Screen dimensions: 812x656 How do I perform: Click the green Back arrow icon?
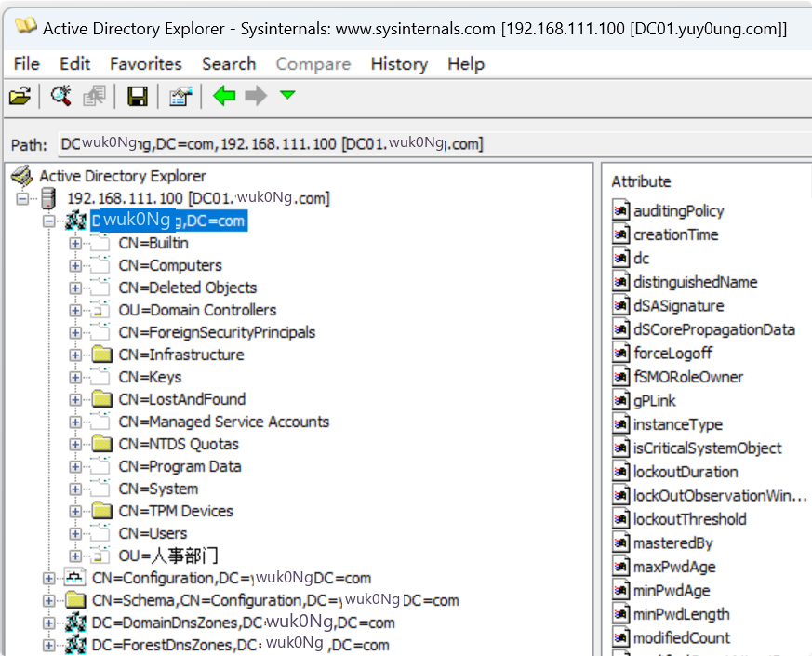point(224,96)
